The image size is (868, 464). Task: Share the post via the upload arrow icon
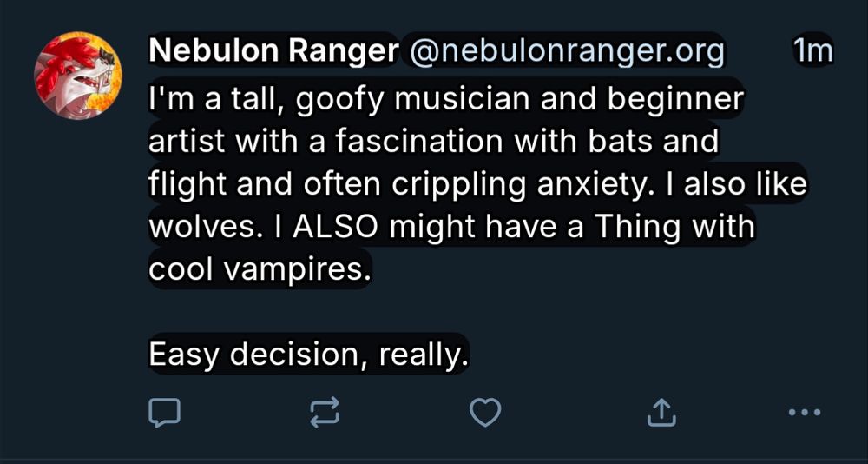tap(661, 413)
